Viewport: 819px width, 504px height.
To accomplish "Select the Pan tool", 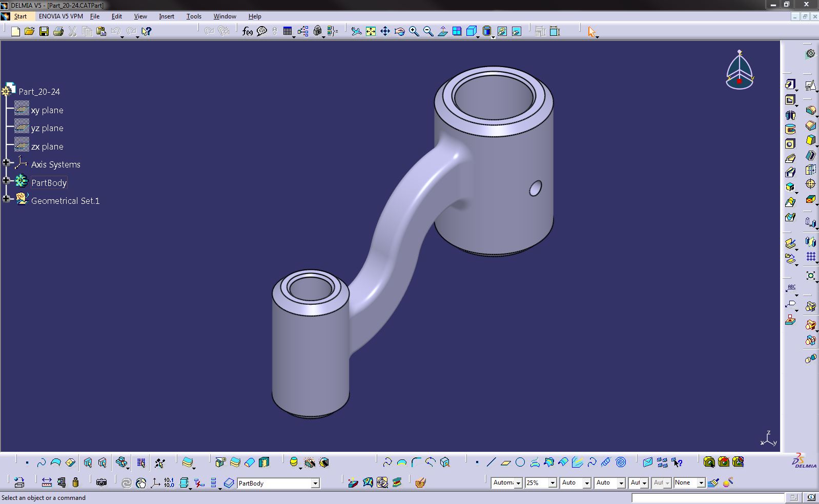I will pos(385,31).
